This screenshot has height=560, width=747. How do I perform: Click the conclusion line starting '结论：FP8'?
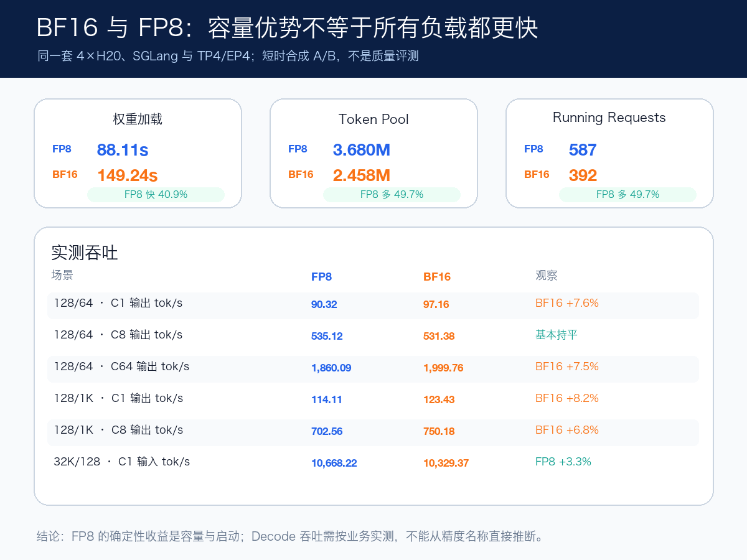click(290, 536)
